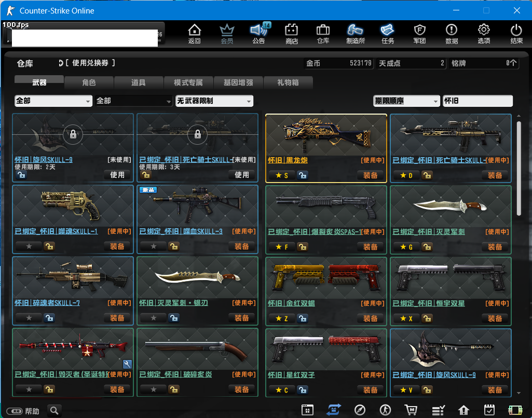Toggle favorite star on 噬魂SKULL-1
532x418 pixels.
click(29, 246)
